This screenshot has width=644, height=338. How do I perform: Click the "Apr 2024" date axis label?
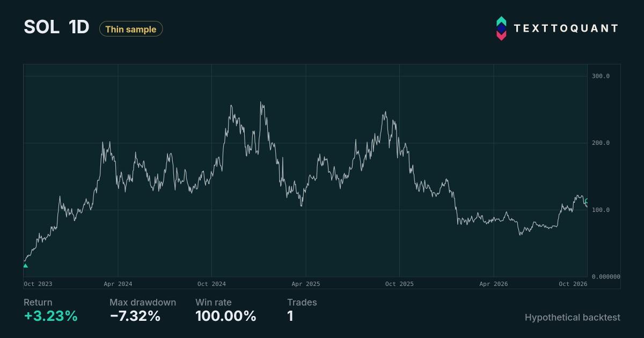[118, 284]
